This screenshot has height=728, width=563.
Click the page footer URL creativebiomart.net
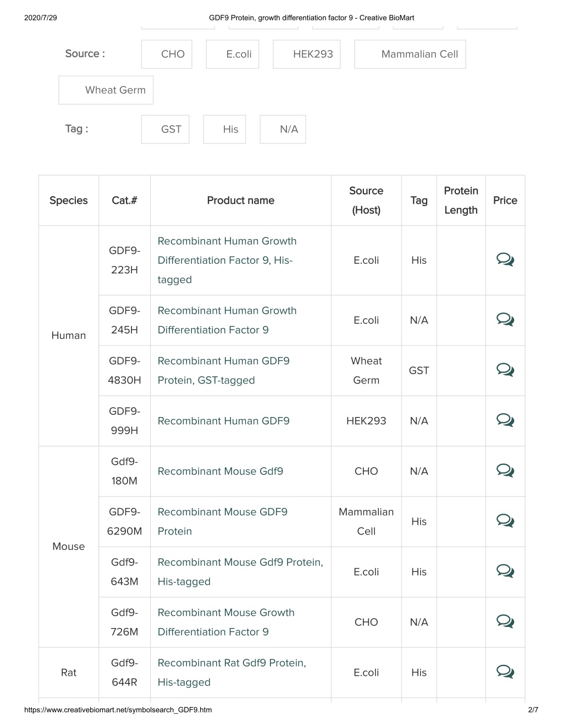[118, 710]
